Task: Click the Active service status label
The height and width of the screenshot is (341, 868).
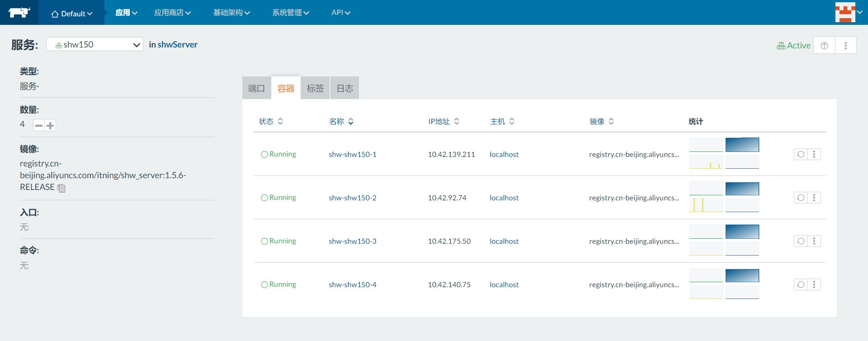Action: [x=793, y=45]
